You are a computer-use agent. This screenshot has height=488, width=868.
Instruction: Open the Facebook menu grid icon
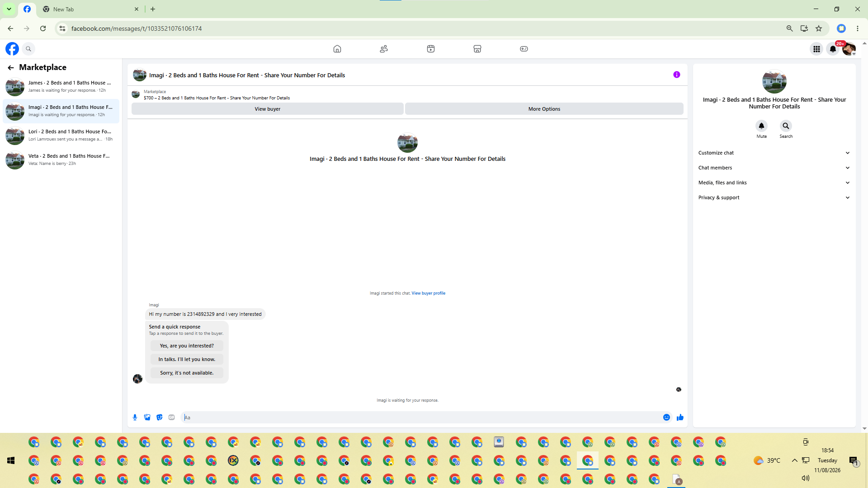pyautogui.click(x=816, y=49)
